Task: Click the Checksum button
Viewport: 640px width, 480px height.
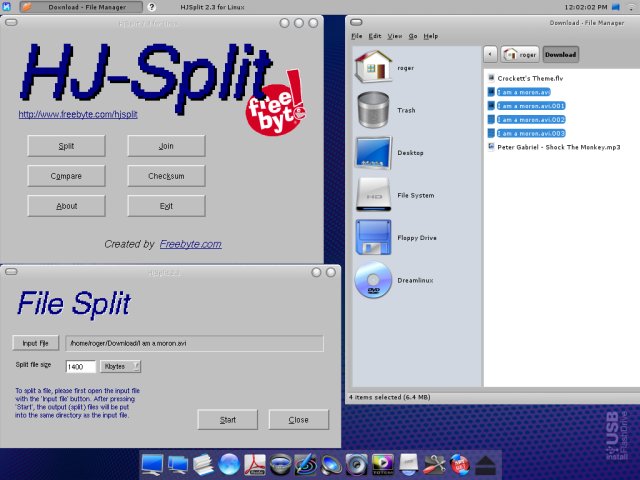Action: 166,176
